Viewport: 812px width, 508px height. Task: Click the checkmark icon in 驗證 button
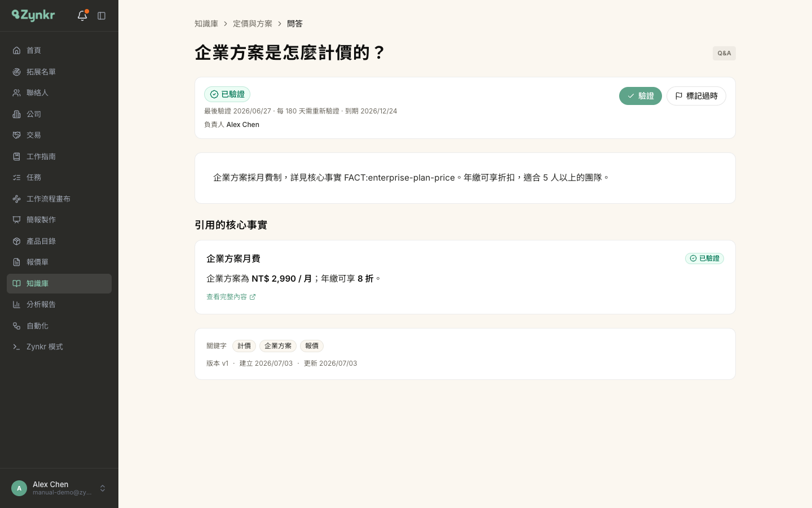pos(631,96)
